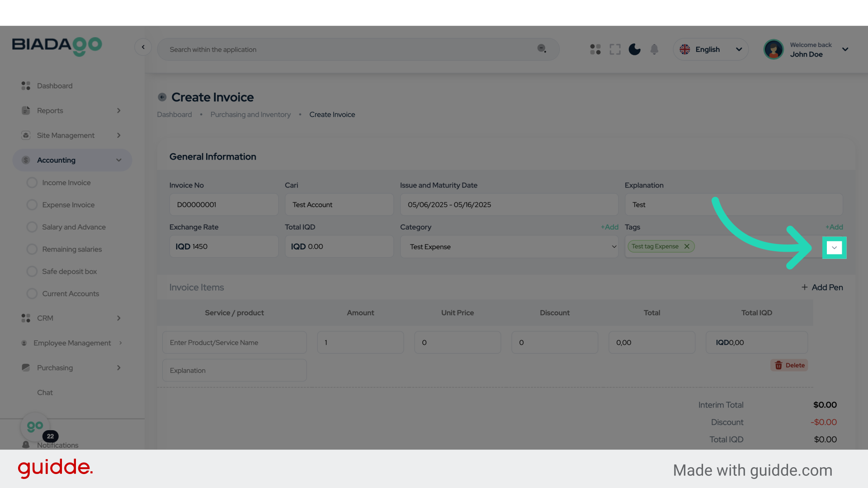
Task: Collapse sidebar with arrow button
Action: (x=143, y=47)
